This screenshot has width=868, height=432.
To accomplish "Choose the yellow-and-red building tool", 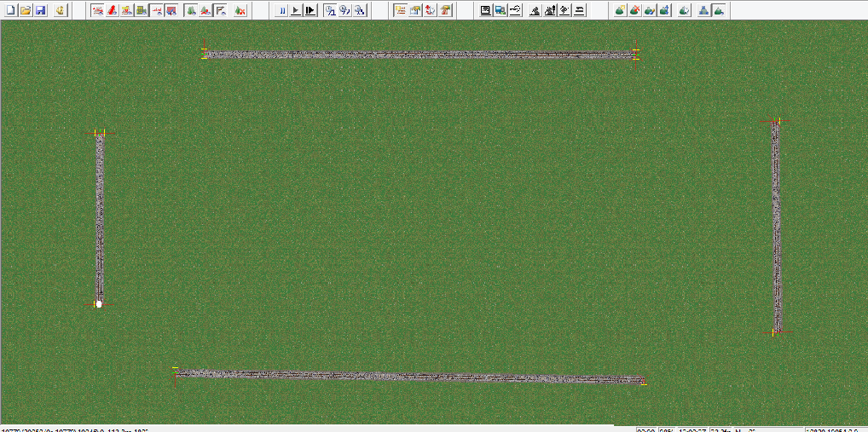I will [127, 10].
